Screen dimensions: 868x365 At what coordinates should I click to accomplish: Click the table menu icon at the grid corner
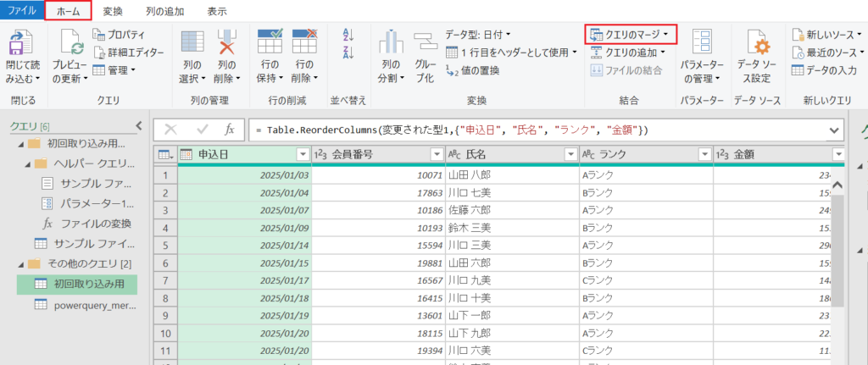(x=164, y=155)
